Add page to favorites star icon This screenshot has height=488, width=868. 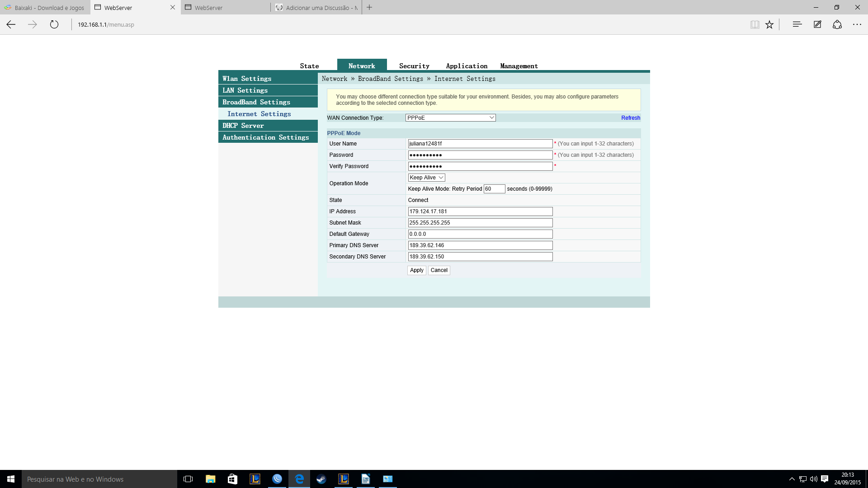(x=769, y=24)
